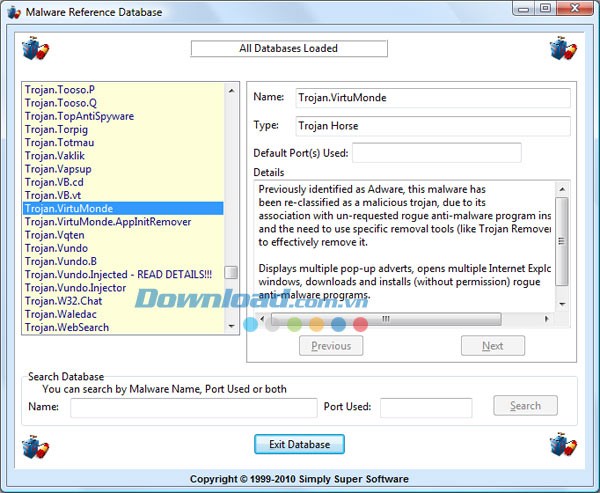Click malware list scroll up arrow

click(231, 91)
